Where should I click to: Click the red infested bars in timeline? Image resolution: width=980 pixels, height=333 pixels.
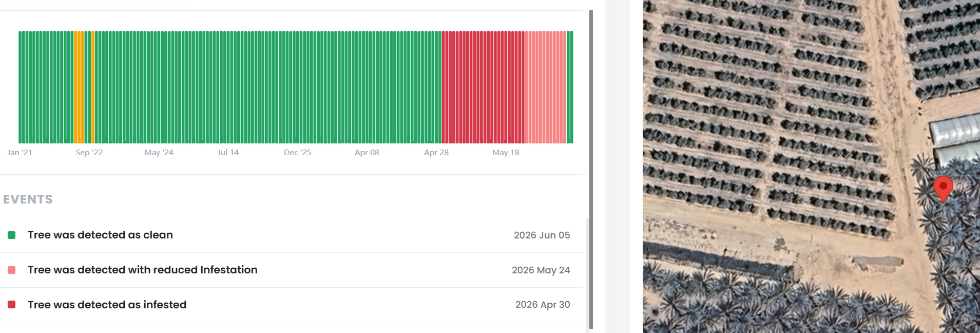(x=483, y=87)
